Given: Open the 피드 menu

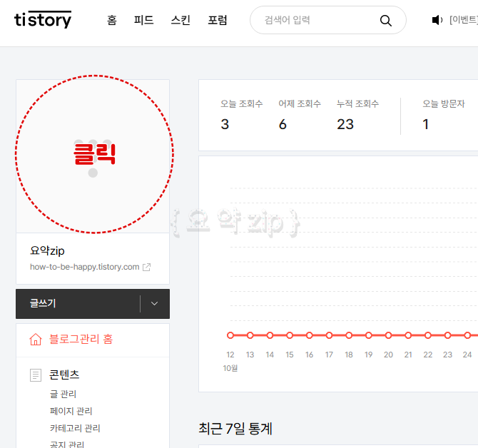Looking at the screenshot, I should pos(143,20).
